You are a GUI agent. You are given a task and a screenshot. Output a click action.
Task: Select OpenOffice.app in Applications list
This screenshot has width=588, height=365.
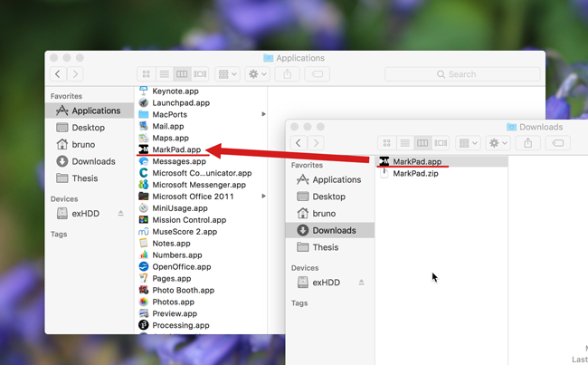181,266
